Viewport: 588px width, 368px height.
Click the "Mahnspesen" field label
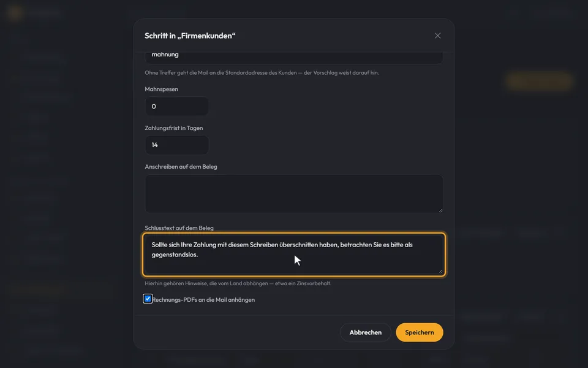coord(162,89)
